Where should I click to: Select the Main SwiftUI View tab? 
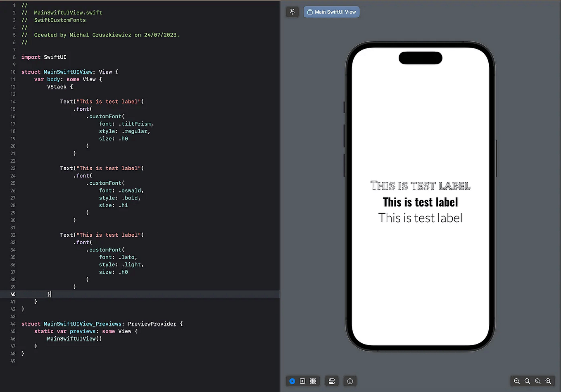pyautogui.click(x=331, y=12)
